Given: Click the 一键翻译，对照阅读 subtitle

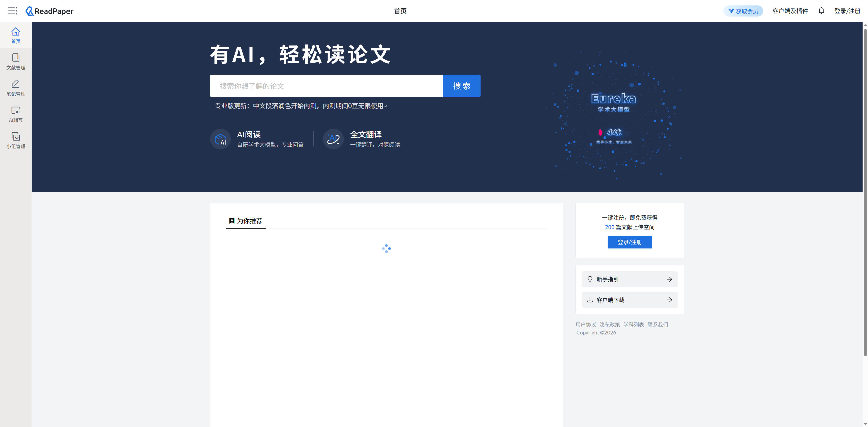Looking at the screenshot, I should pyautogui.click(x=375, y=145).
